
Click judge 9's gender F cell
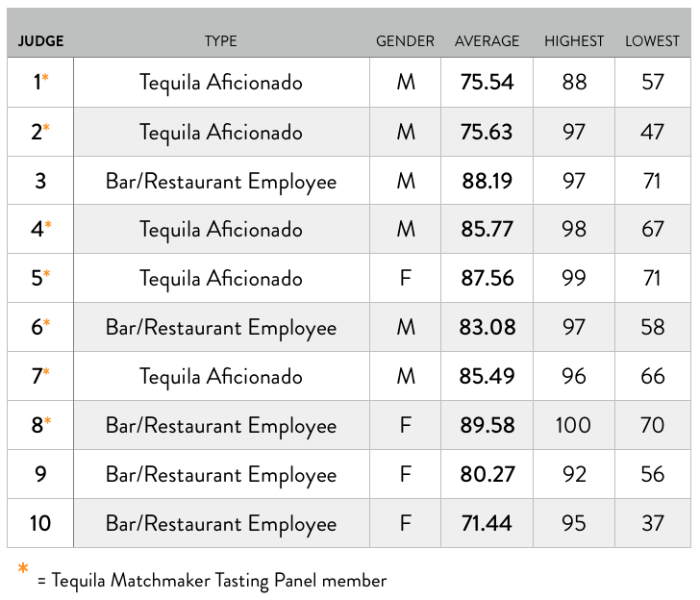[405, 474]
